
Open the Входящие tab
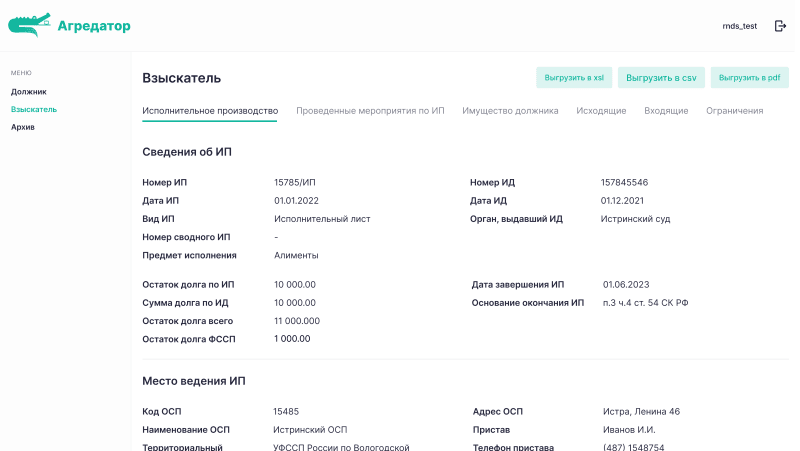[x=666, y=111]
